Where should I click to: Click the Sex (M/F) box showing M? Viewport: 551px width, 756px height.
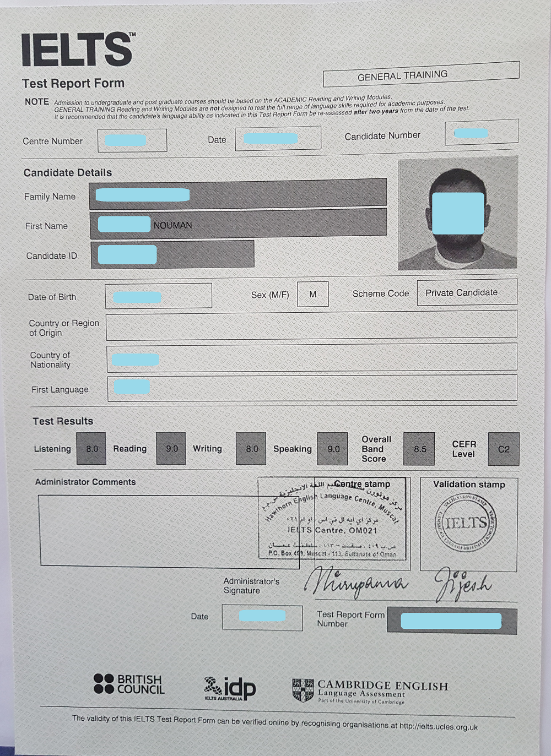tap(312, 294)
